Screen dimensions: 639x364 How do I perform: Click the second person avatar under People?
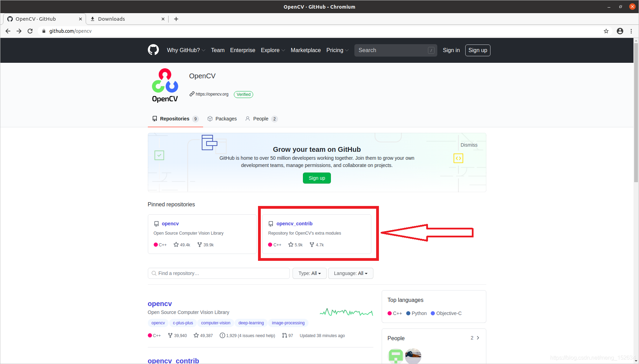coord(413,356)
